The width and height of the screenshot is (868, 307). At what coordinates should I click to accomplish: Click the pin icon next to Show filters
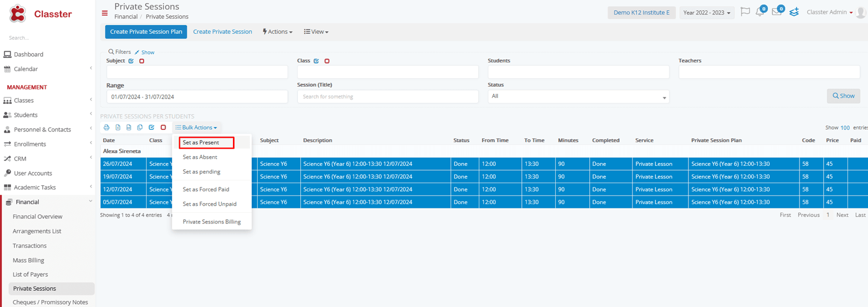(x=137, y=52)
